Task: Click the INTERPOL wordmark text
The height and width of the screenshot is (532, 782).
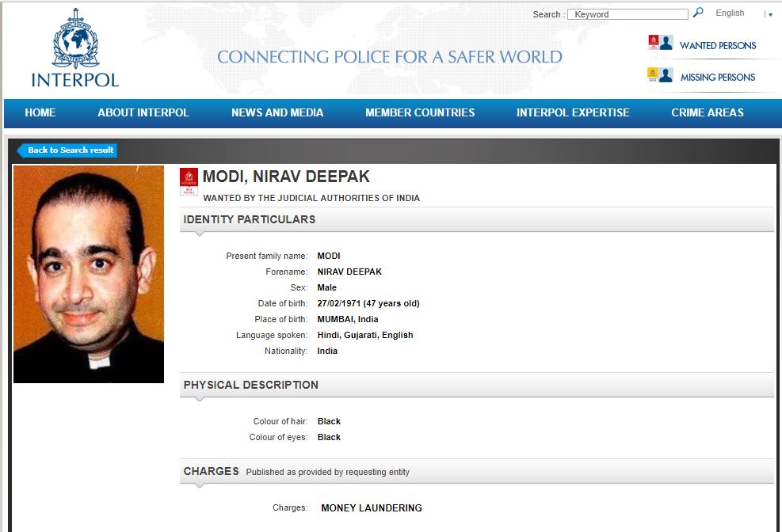Action: tap(75, 80)
